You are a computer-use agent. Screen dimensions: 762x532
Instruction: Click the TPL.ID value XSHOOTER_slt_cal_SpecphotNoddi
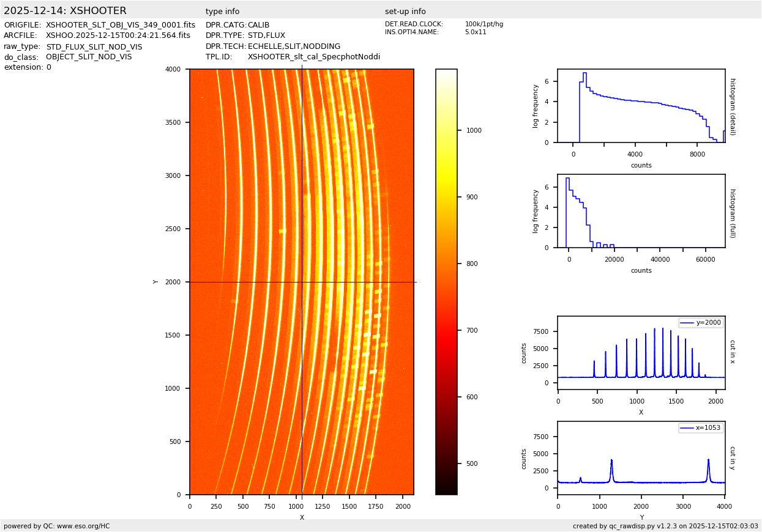pos(313,57)
